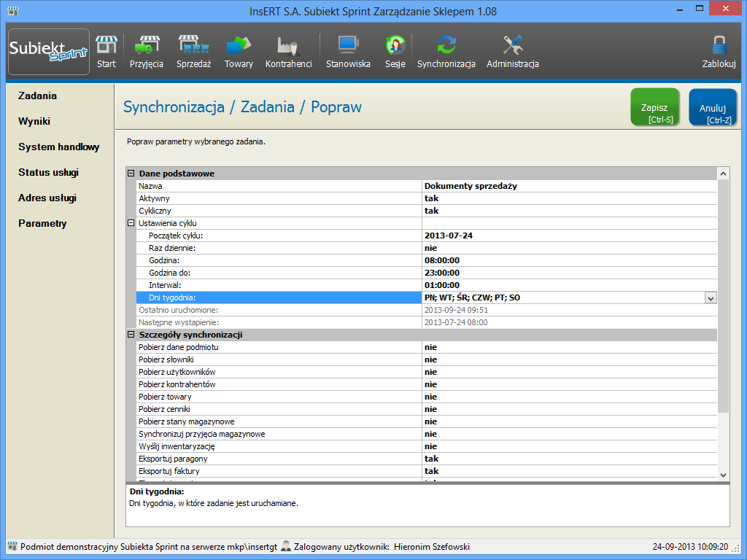747x560 pixels.
Task: Click the property grid vertical scrollbar thumb
Action: click(x=723, y=296)
